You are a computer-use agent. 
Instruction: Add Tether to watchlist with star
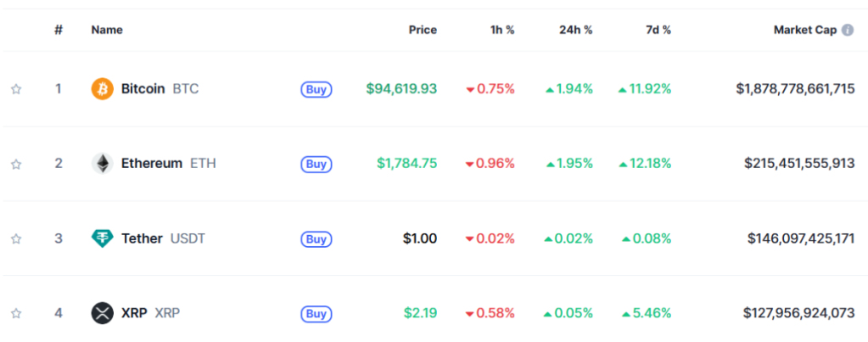(16, 239)
